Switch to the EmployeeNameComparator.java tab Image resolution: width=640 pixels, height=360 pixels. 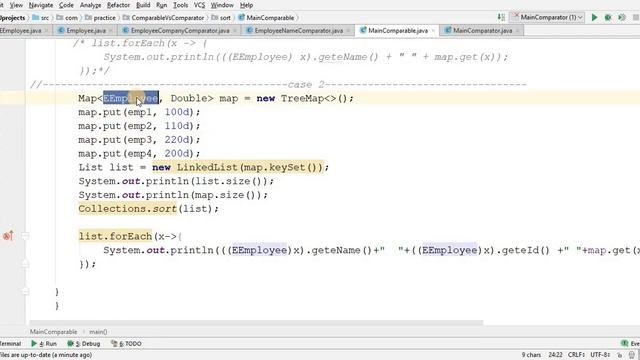click(298, 31)
